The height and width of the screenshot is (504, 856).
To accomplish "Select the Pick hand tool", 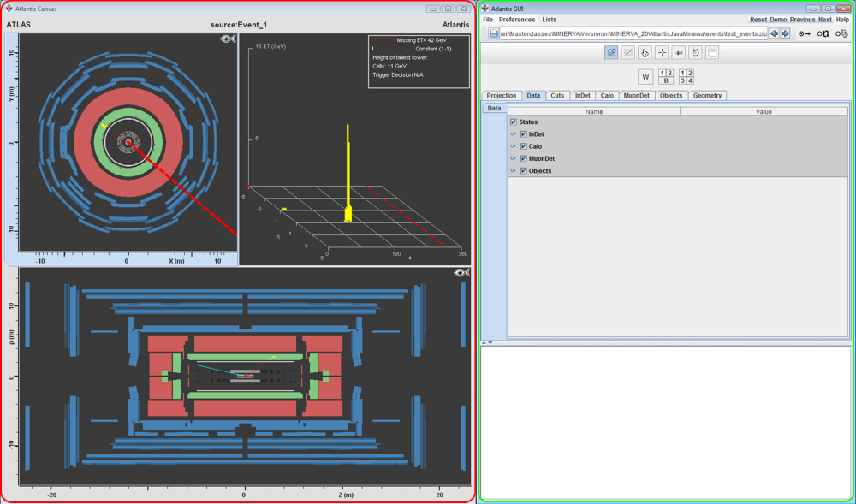I will tap(645, 53).
